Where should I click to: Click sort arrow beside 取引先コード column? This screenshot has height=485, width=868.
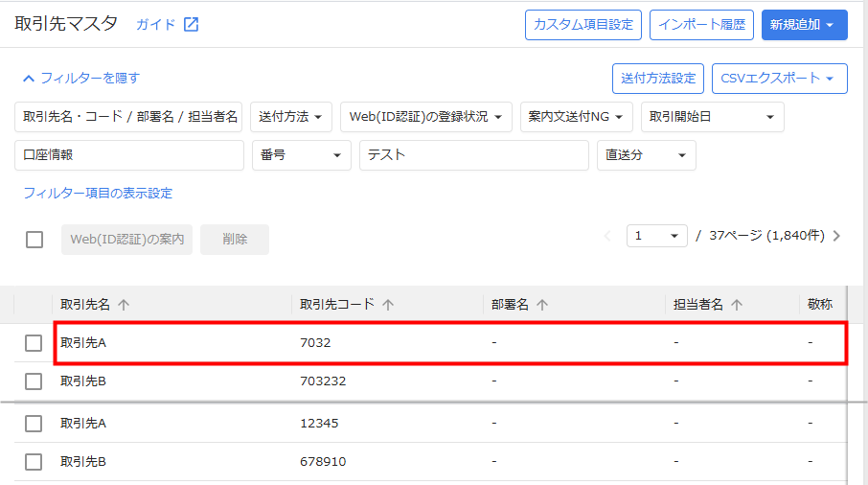pos(388,305)
